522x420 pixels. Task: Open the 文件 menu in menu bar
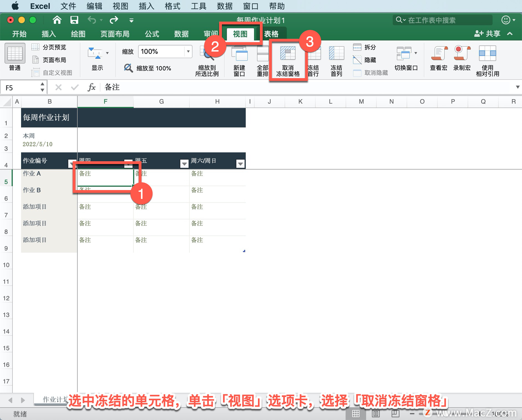[68, 6]
